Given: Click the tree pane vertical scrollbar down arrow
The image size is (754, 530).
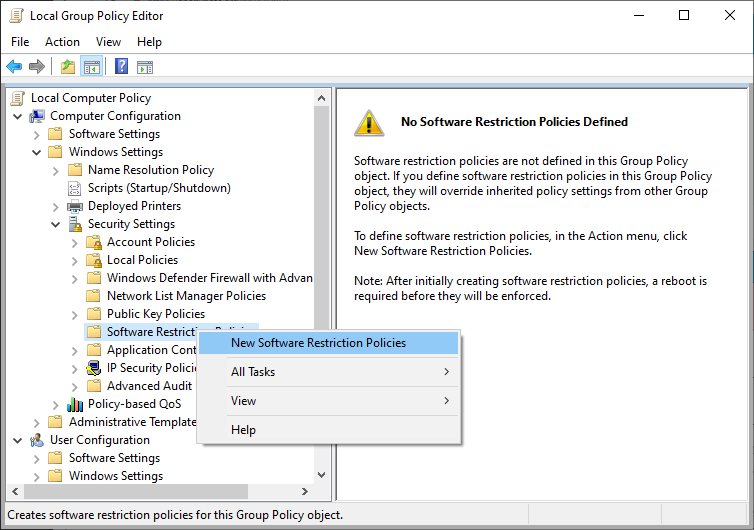Looking at the screenshot, I should 321,475.
